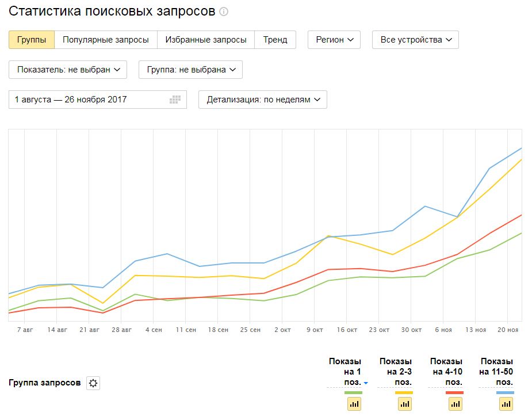
Task: Expand the Группа: не выбрана selector
Action: coord(190,70)
